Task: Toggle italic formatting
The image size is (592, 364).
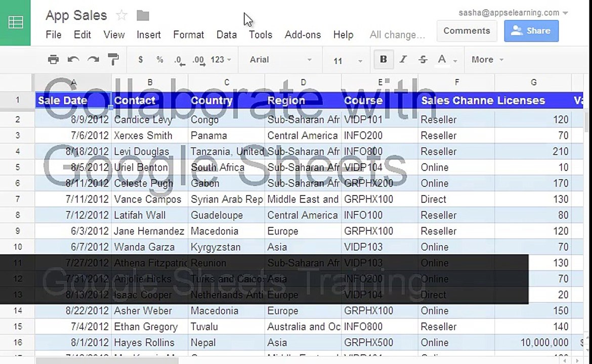Action: [x=403, y=60]
